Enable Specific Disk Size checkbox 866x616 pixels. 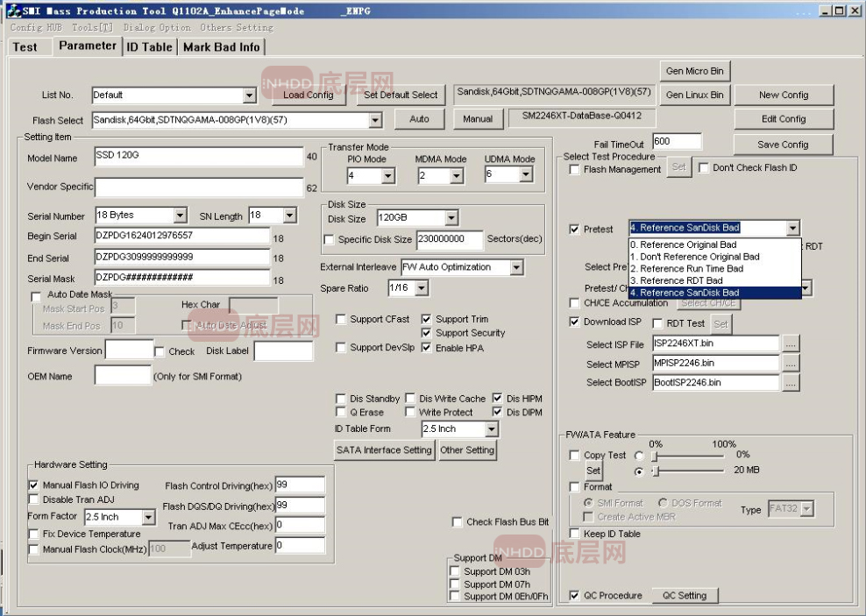pos(329,239)
